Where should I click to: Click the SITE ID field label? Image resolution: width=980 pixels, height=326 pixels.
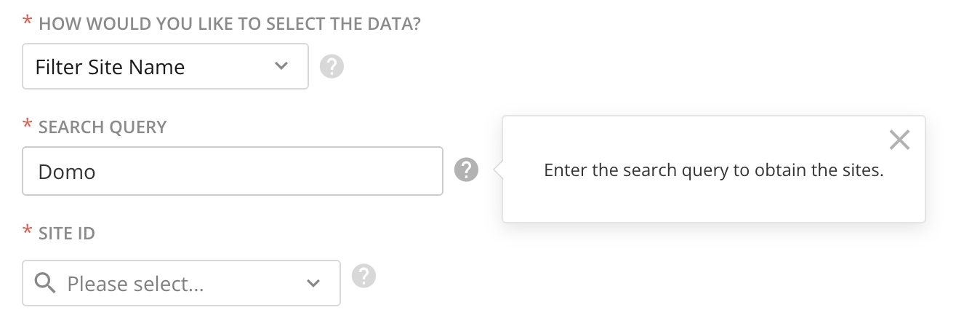[67, 234]
